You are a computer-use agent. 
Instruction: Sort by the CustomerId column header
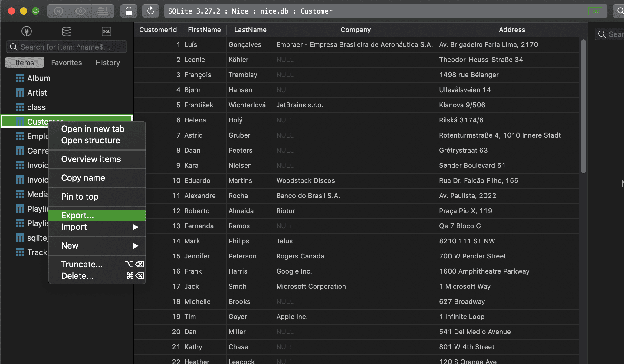(x=158, y=30)
